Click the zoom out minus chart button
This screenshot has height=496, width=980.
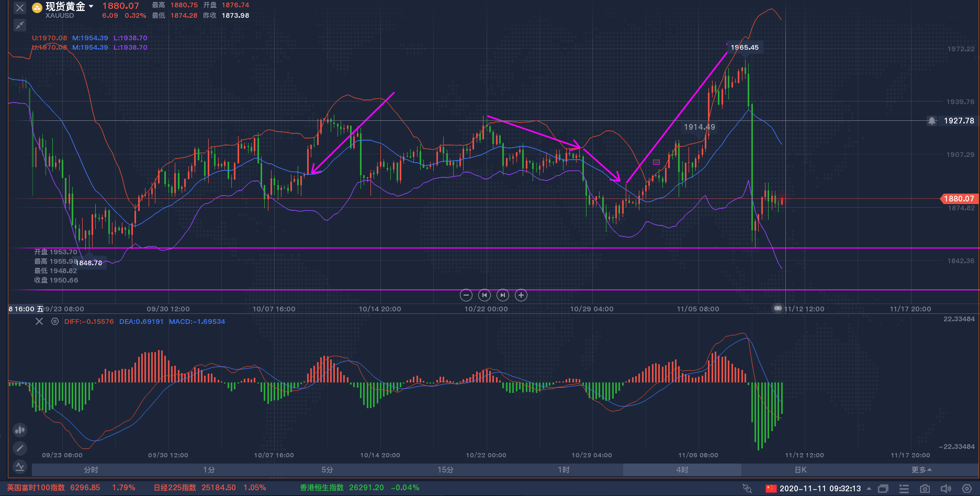[x=466, y=295]
